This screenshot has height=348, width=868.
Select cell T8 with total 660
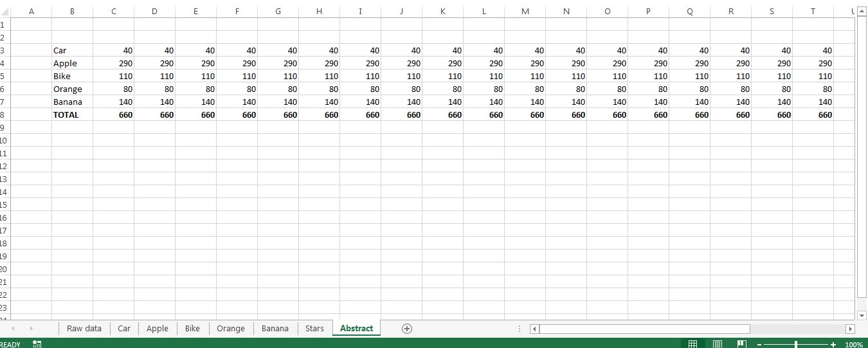pyautogui.click(x=813, y=114)
